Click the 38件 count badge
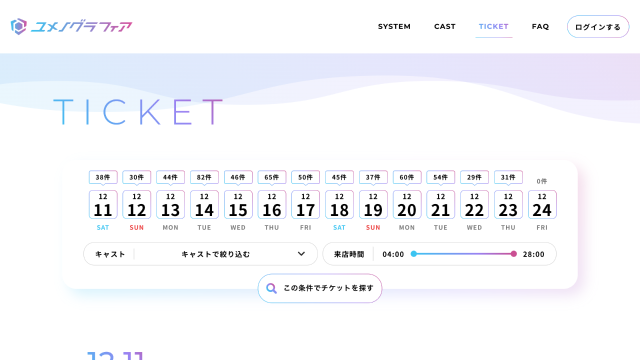The width and height of the screenshot is (640, 360). coord(103,177)
